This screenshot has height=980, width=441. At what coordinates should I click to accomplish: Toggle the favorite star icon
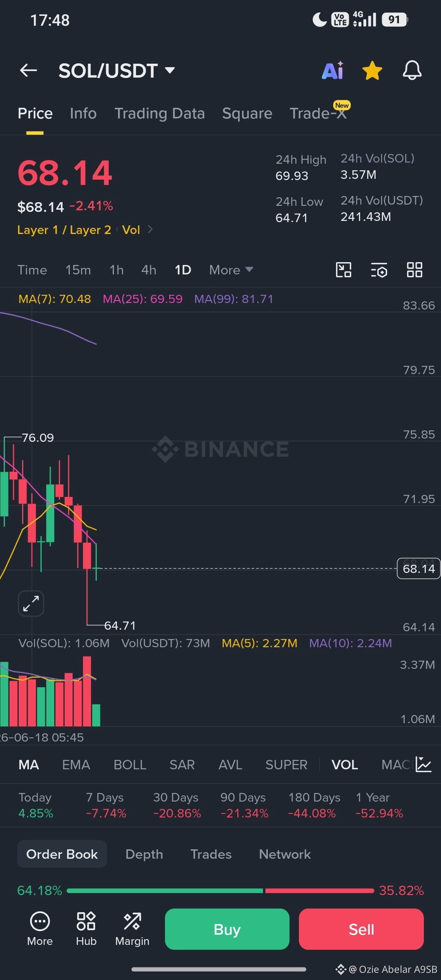(x=372, y=71)
